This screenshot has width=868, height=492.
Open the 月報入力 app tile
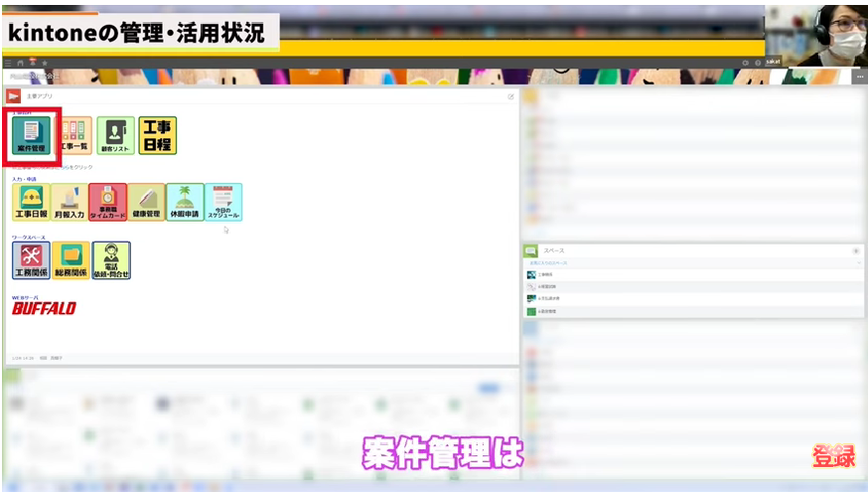[70, 202]
